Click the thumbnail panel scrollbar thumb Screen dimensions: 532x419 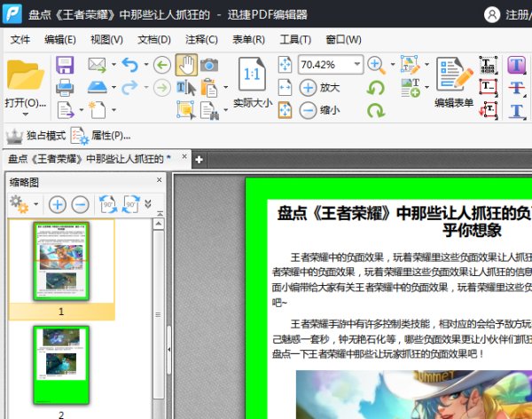point(158,314)
